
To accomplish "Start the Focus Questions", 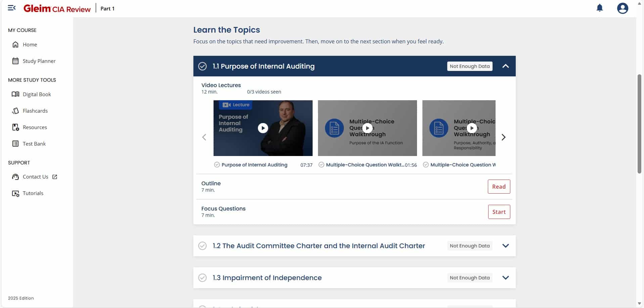I will tap(499, 212).
